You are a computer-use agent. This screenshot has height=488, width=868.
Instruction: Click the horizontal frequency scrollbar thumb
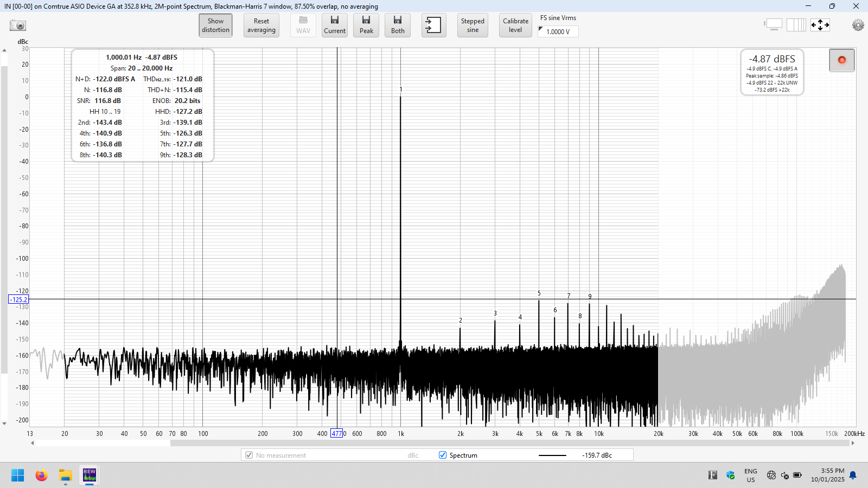coord(509,443)
